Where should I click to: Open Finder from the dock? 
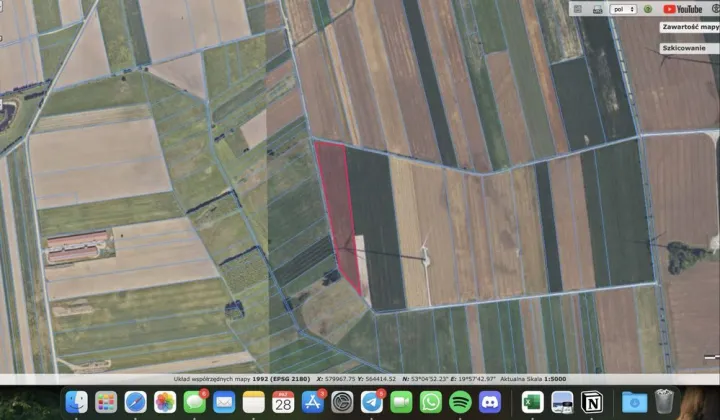pyautogui.click(x=77, y=402)
